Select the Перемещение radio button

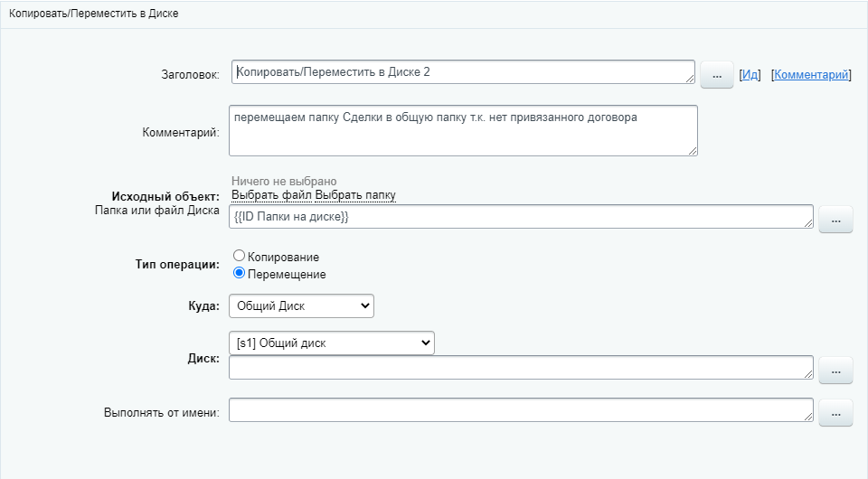tap(240, 274)
